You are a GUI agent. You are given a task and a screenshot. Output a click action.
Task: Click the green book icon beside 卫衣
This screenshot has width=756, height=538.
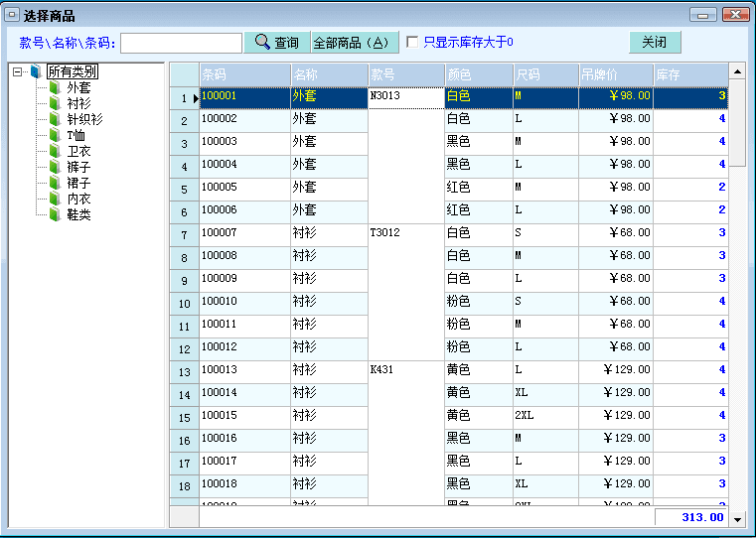click(x=55, y=152)
